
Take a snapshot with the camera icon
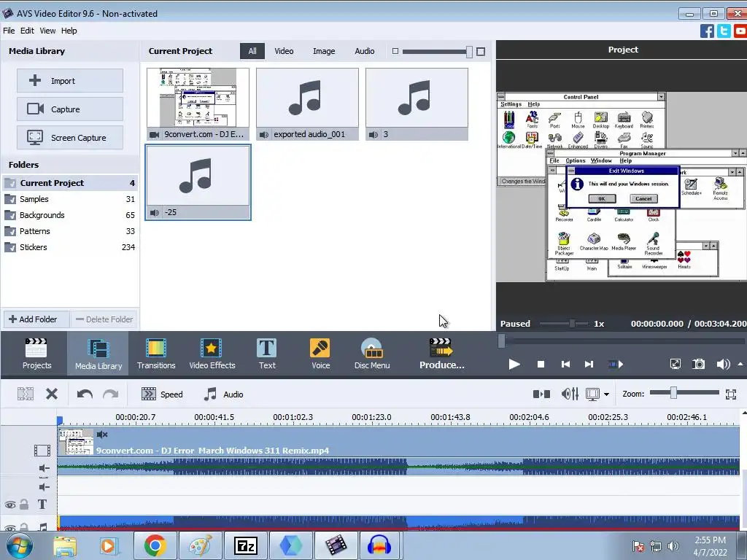(x=698, y=365)
